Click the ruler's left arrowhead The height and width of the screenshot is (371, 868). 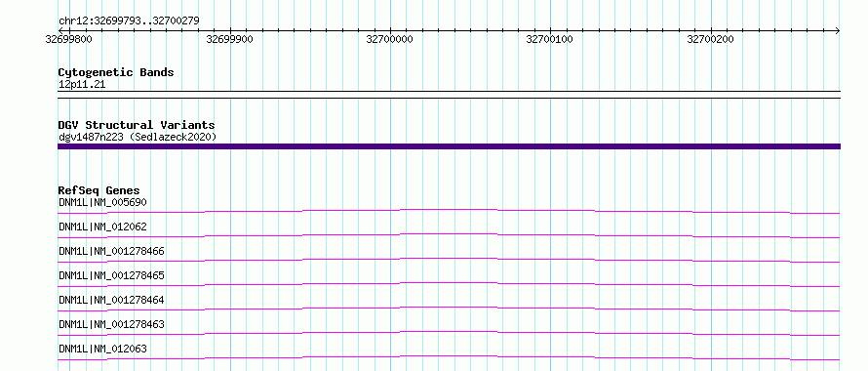(60, 30)
